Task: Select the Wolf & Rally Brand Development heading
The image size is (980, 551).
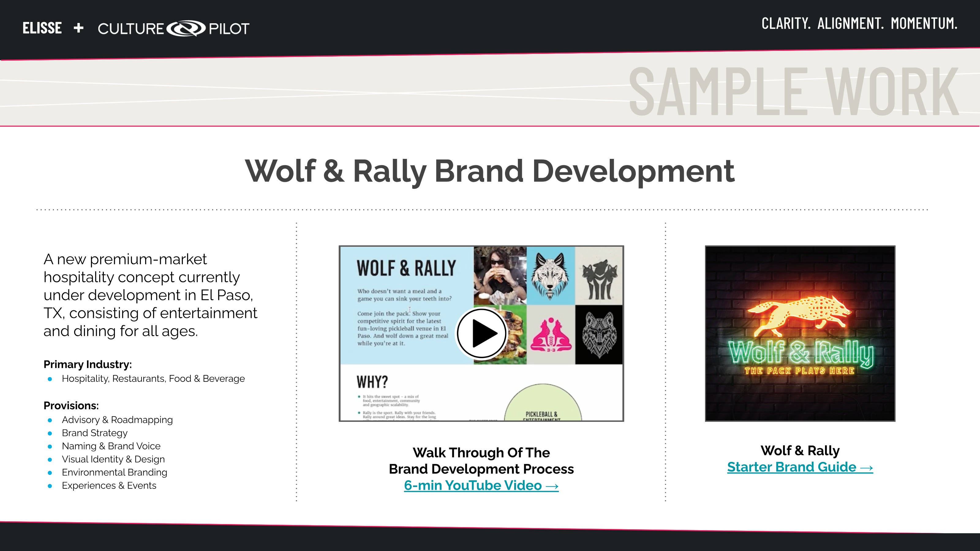Action: (x=490, y=171)
